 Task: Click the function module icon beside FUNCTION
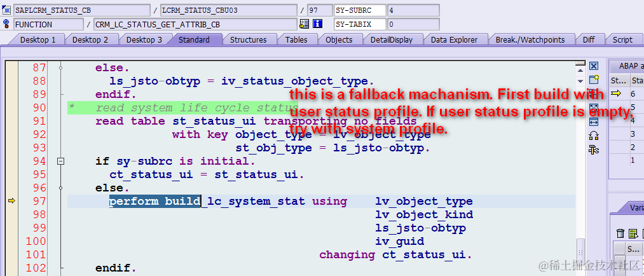[x=6, y=24]
